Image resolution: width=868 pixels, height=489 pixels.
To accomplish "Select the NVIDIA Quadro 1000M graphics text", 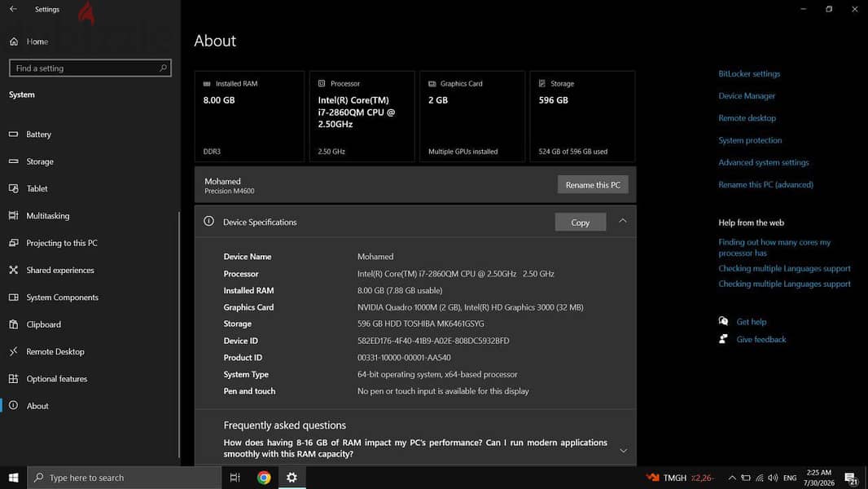I will coord(470,306).
